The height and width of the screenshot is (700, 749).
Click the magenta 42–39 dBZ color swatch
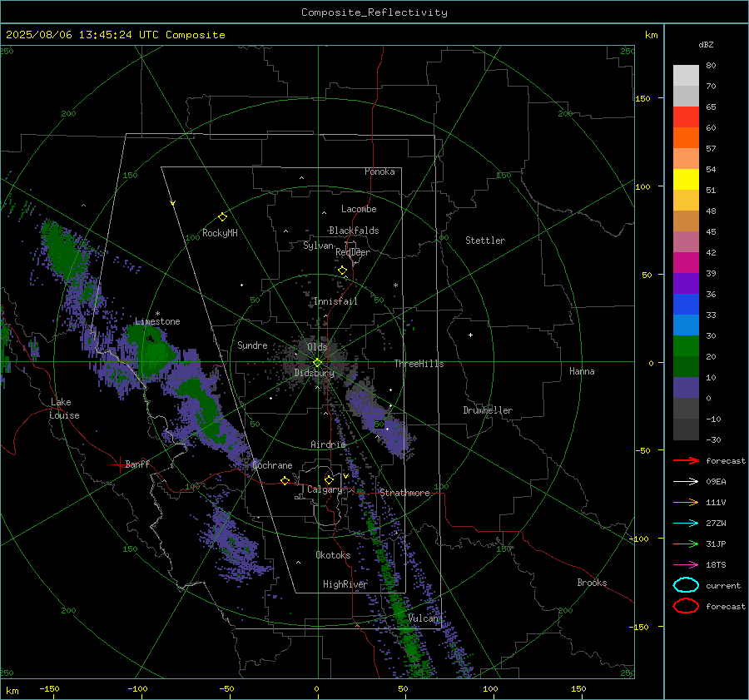pos(686,263)
